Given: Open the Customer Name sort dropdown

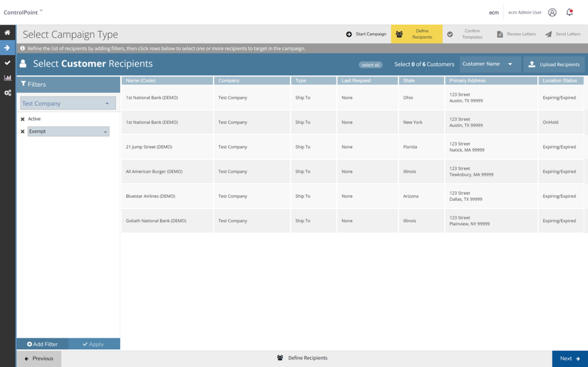Looking at the screenshot, I should pyautogui.click(x=490, y=64).
